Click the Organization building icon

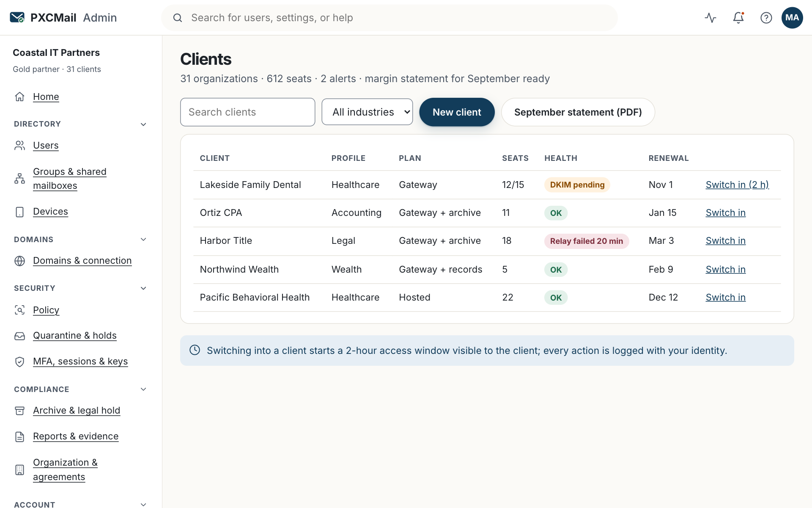(19, 469)
